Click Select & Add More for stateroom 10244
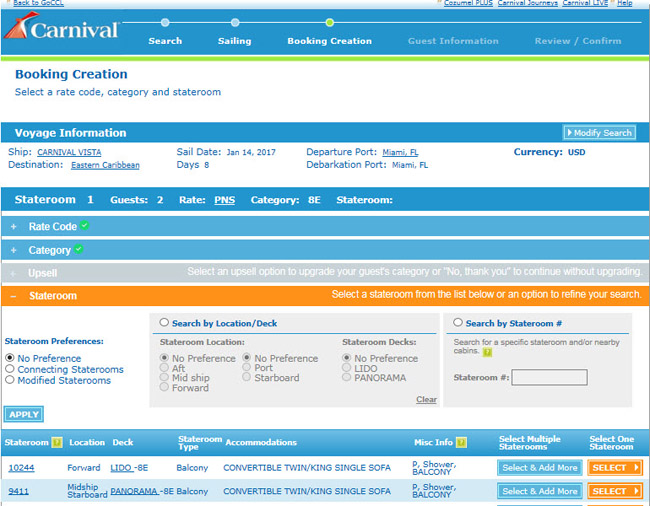This screenshot has height=506, width=650. tap(540, 468)
